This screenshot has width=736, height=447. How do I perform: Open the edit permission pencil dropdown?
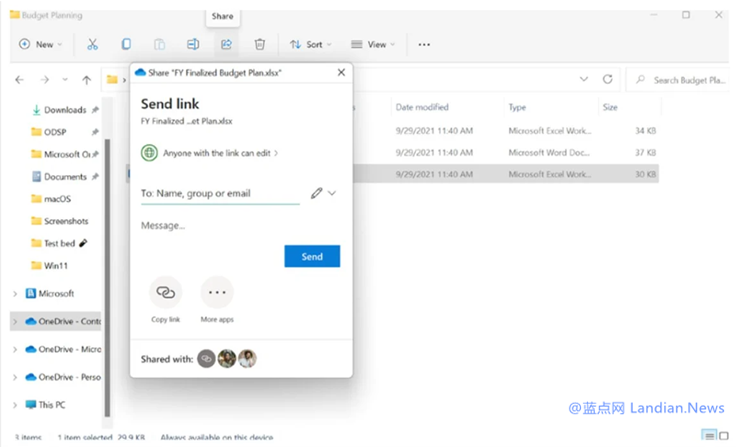click(322, 193)
